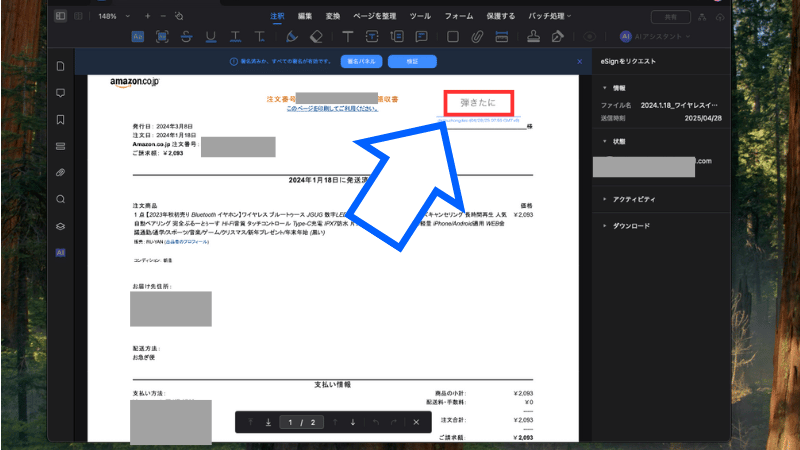Toggle the left sidebar panel icon
The height and width of the screenshot is (450, 800).
[x=60, y=16]
